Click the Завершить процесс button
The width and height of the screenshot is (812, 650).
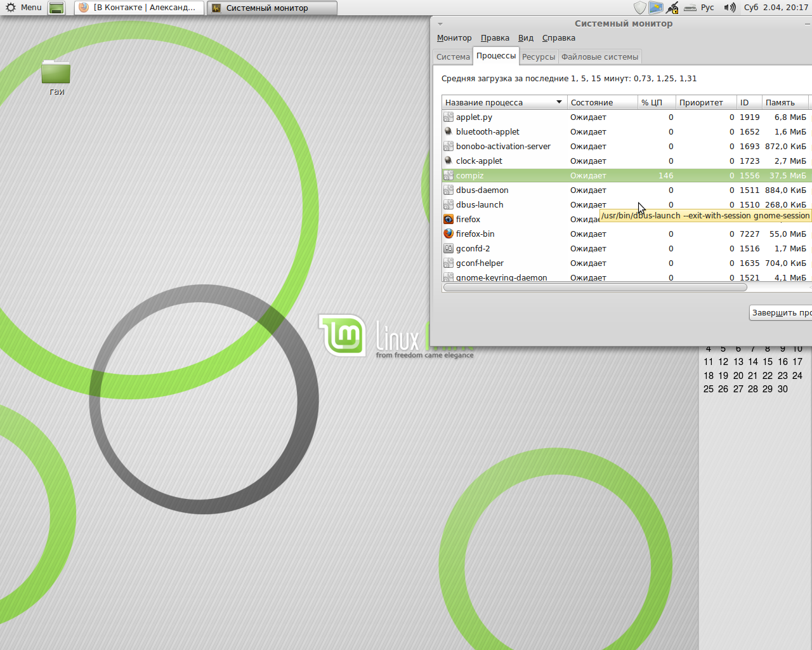point(781,312)
